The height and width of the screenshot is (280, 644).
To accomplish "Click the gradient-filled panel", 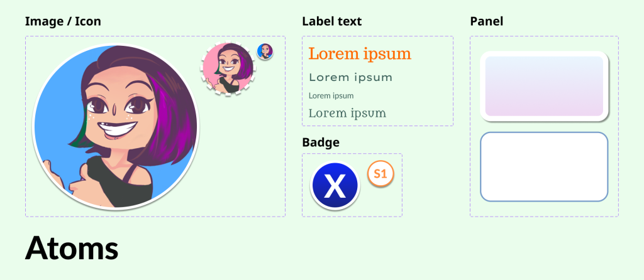I will (544, 86).
